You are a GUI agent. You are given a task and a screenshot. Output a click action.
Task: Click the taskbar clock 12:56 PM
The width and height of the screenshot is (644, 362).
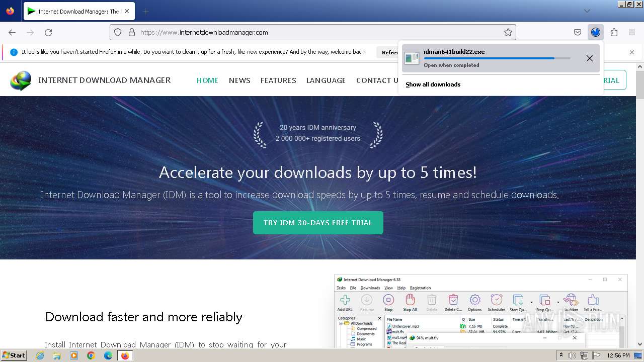point(618,355)
